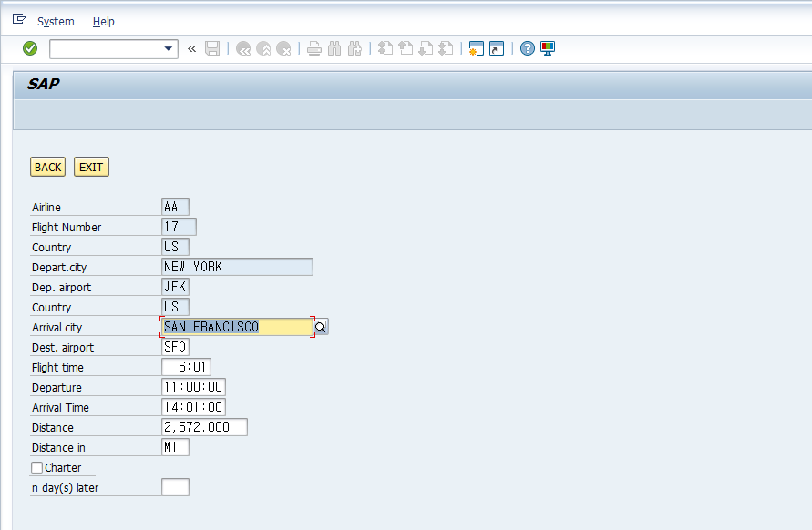Click the Arrival Time field 14:01:00
This screenshot has height=530, width=812.
coord(193,407)
